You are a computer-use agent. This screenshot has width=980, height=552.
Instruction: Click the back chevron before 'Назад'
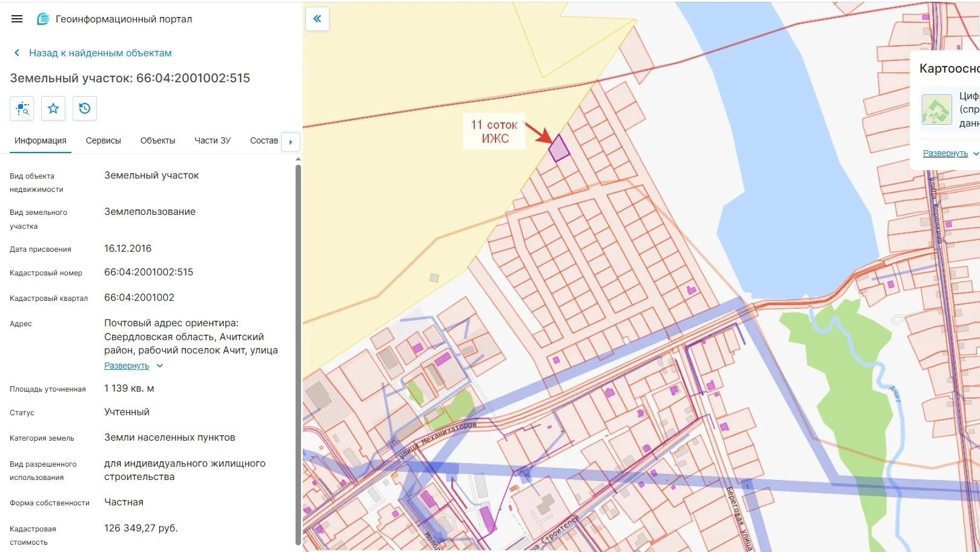click(x=17, y=53)
